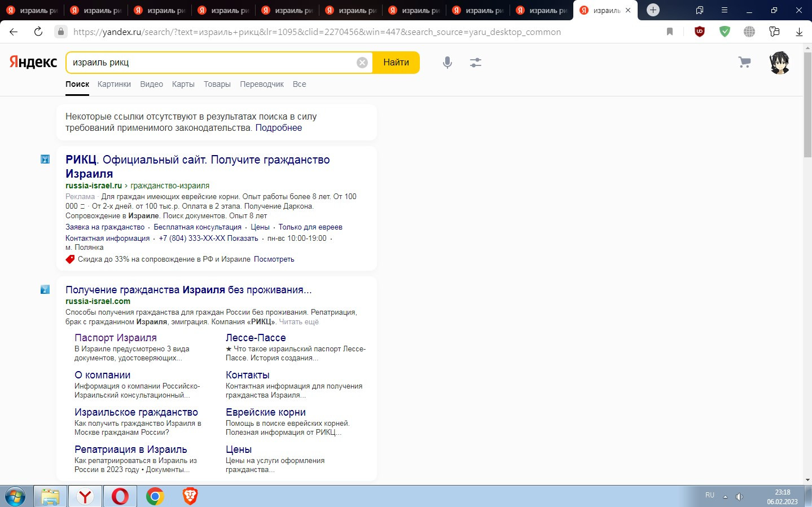Start voice search with microphone

[x=447, y=63]
